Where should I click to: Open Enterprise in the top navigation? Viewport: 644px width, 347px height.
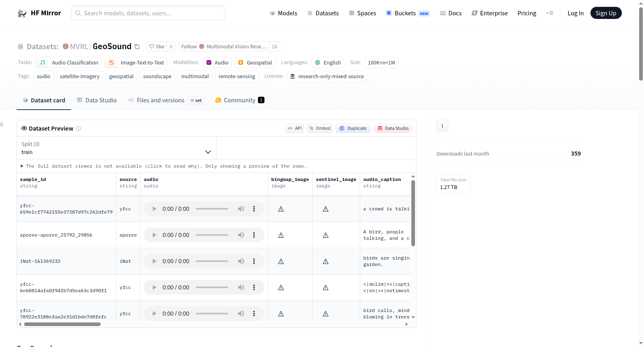489,13
